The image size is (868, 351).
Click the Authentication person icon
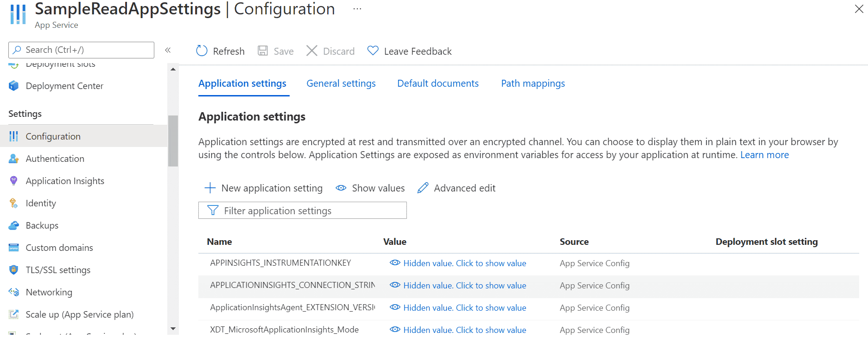pyautogui.click(x=14, y=159)
